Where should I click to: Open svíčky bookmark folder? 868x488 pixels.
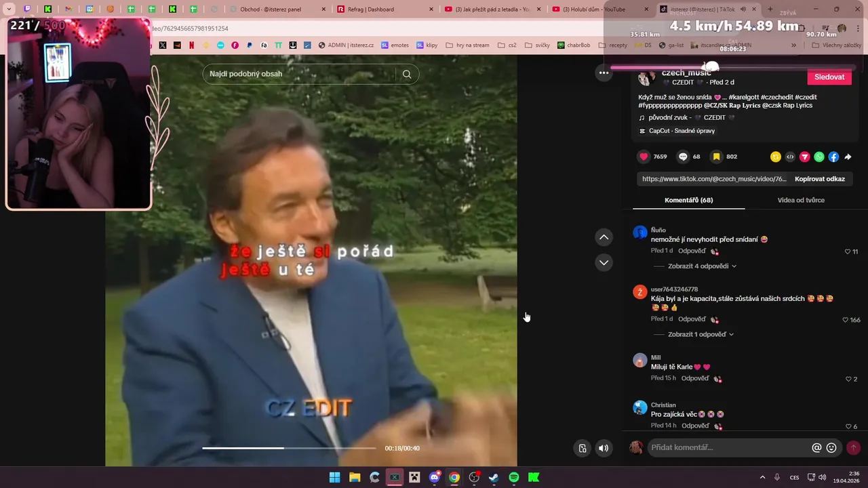point(537,45)
